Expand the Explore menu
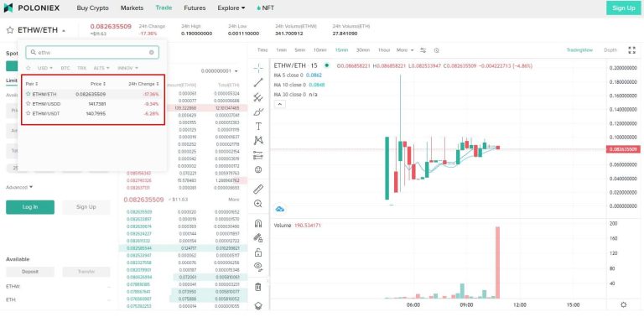Screen dimensions: 644x317 (x=231, y=8)
